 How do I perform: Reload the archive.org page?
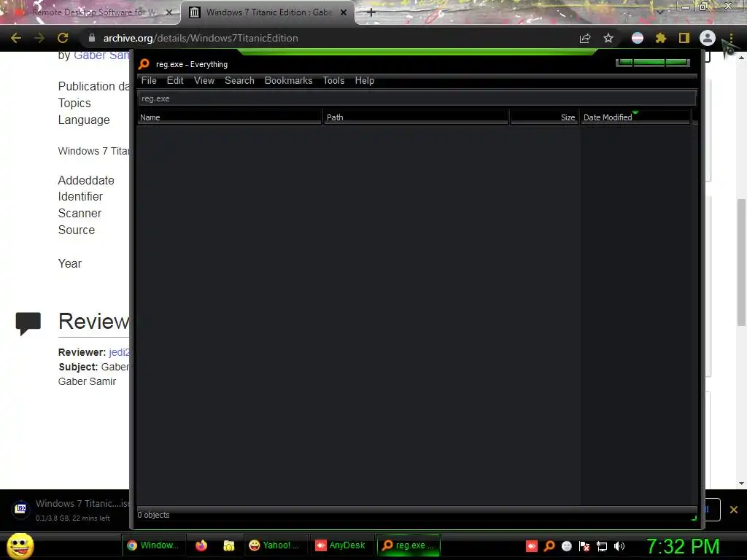[x=63, y=38]
